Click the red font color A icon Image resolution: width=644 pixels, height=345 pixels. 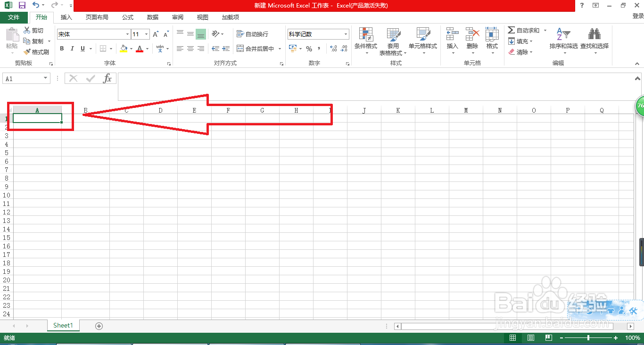(x=140, y=49)
